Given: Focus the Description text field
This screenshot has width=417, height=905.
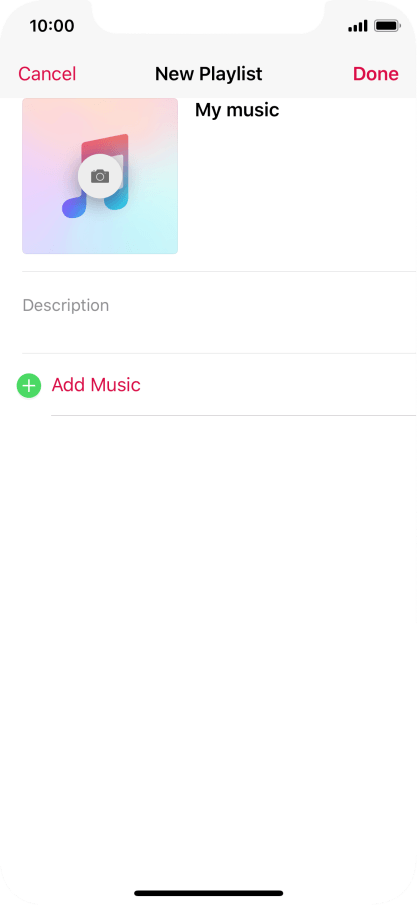Looking at the screenshot, I should [x=219, y=312].
